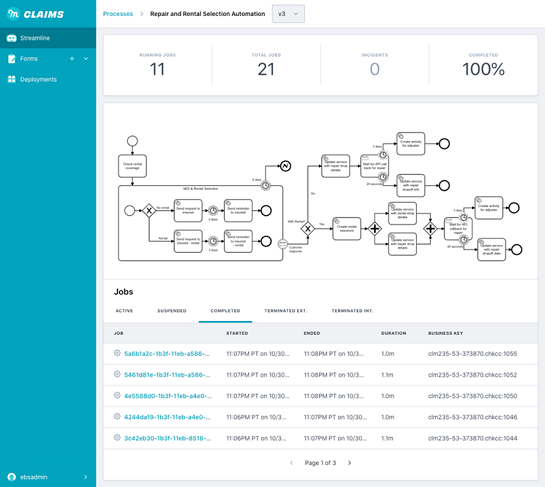This screenshot has width=545, height=487.
Task: Switch to the Suspended jobs tab
Action: [x=172, y=311]
